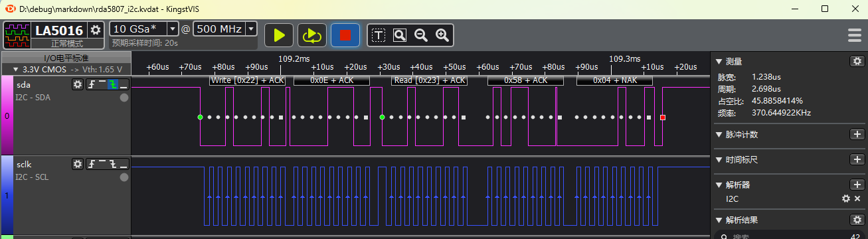Zoom in the waveform view
Viewport: 868px width, 239px height.
pos(442,35)
